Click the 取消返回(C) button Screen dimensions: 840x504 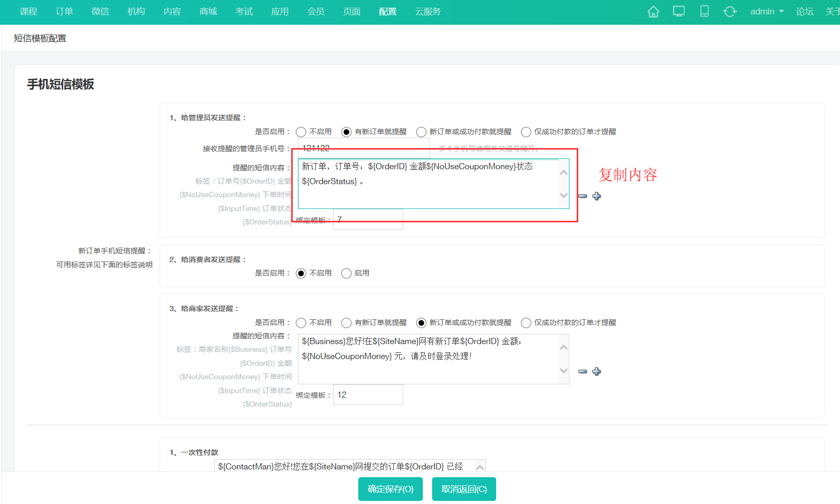pos(464,489)
